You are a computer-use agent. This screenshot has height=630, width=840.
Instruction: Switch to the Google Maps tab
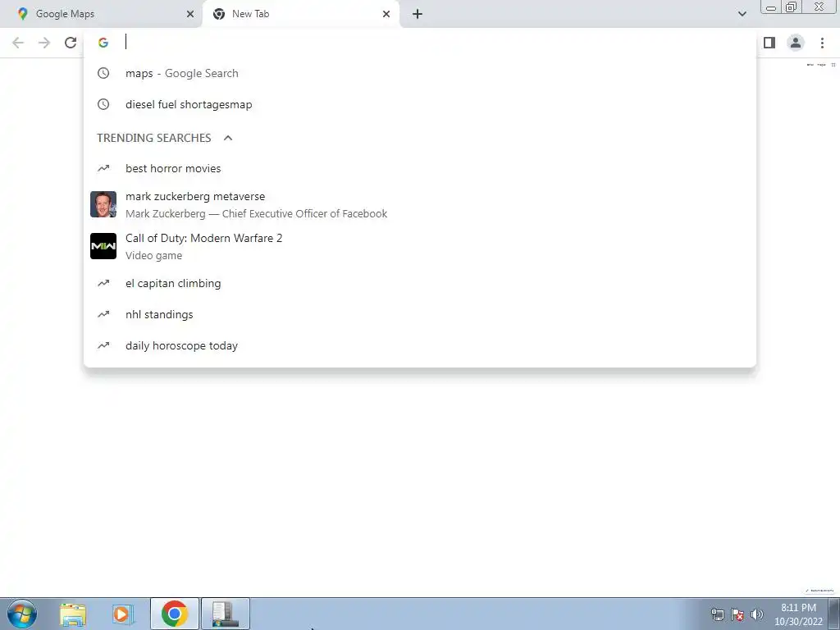pyautogui.click(x=101, y=14)
